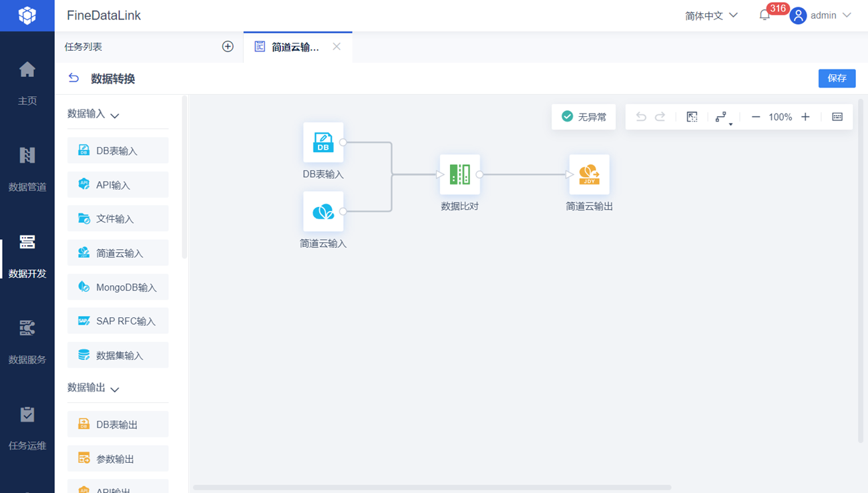Collapse the 数据输出 category
This screenshot has width=868, height=493.
pyautogui.click(x=115, y=389)
